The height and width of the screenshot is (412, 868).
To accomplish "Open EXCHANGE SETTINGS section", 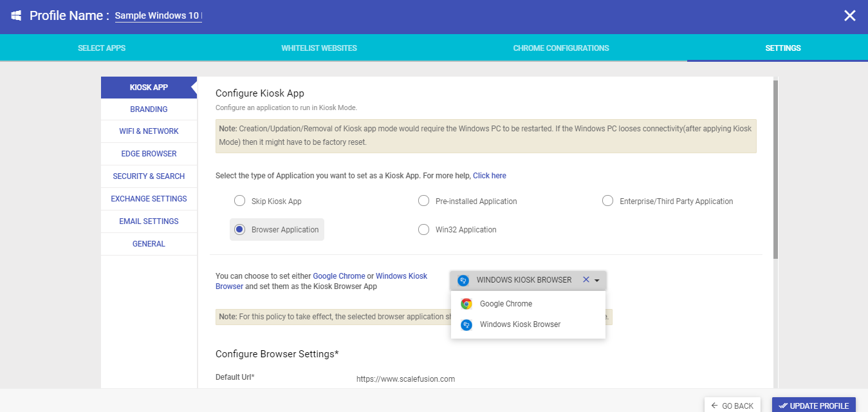I will pyautogui.click(x=149, y=199).
